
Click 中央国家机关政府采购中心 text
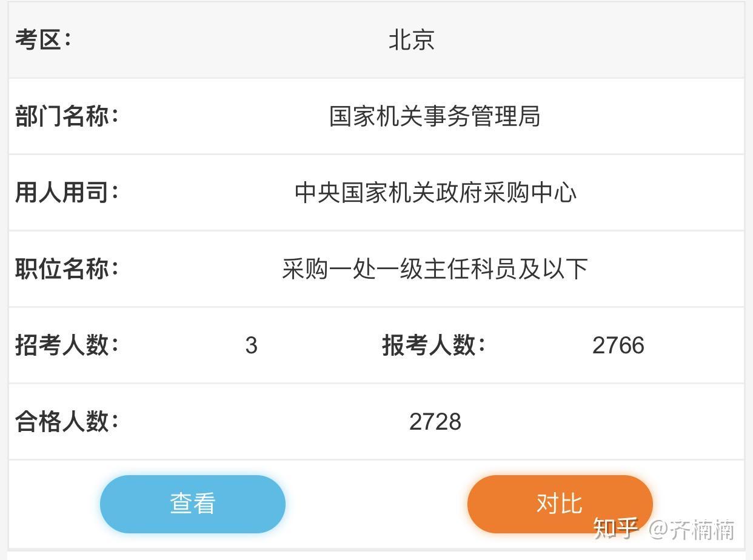point(435,193)
